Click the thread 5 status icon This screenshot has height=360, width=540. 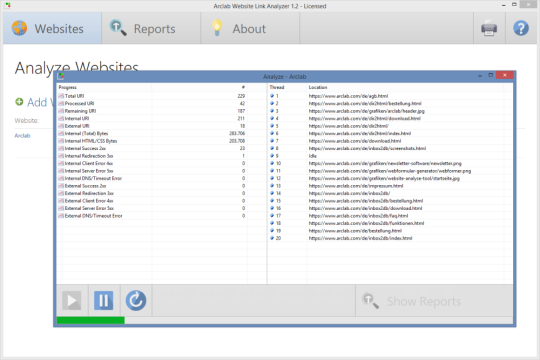pyautogui.click(x=272, y=126)
